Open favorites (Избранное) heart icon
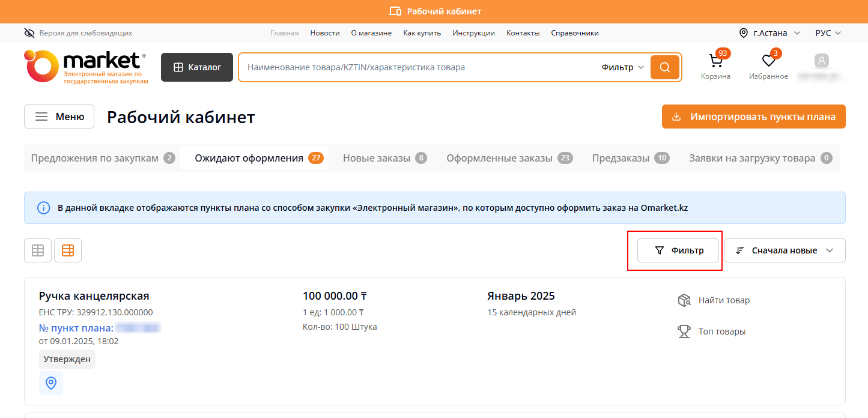The width and height of the screenshot is (868, 418). 768,62
